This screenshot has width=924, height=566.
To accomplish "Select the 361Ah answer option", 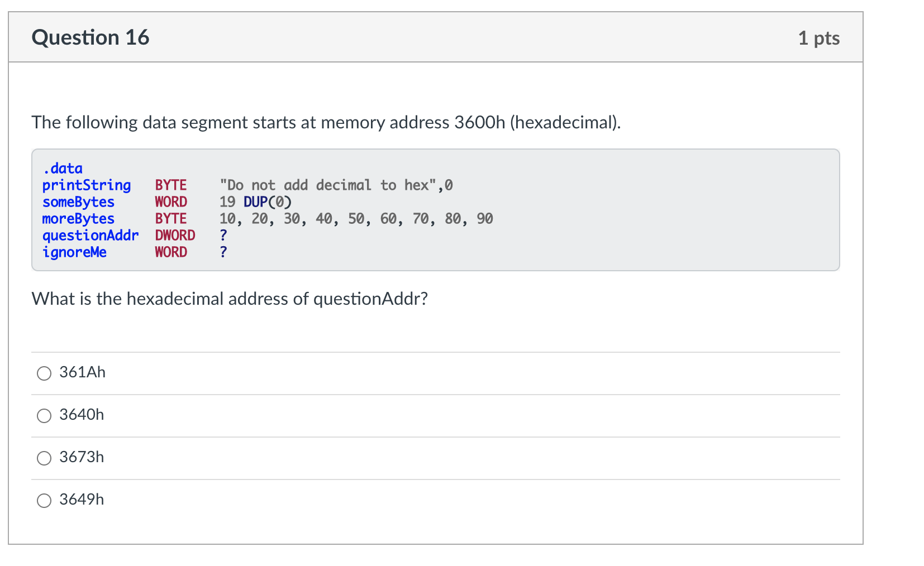I will tap(44, 373).
